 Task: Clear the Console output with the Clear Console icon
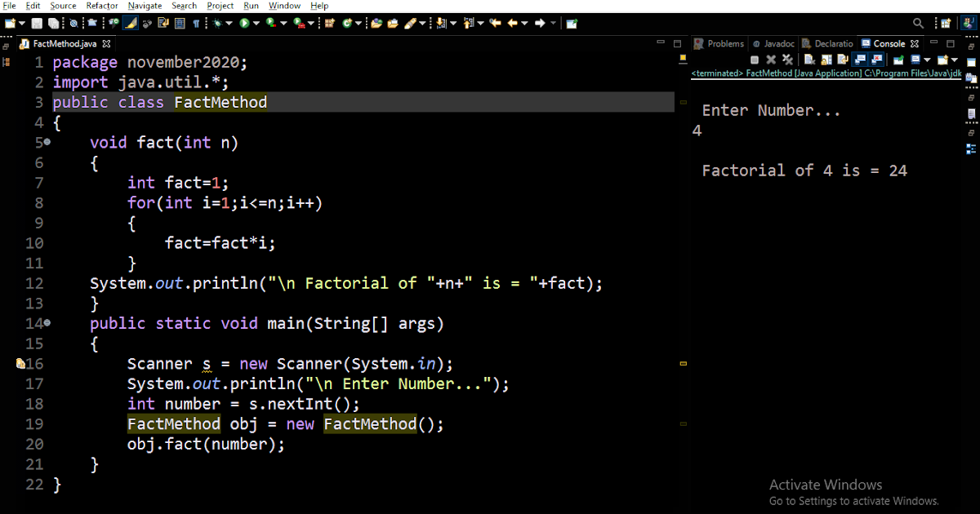click(809, 59)
